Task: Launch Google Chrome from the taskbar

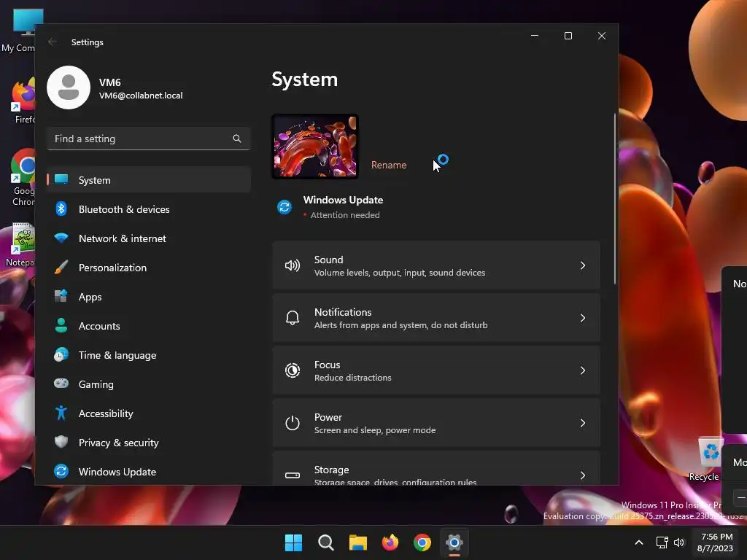Action: click(x=422, y=542)
